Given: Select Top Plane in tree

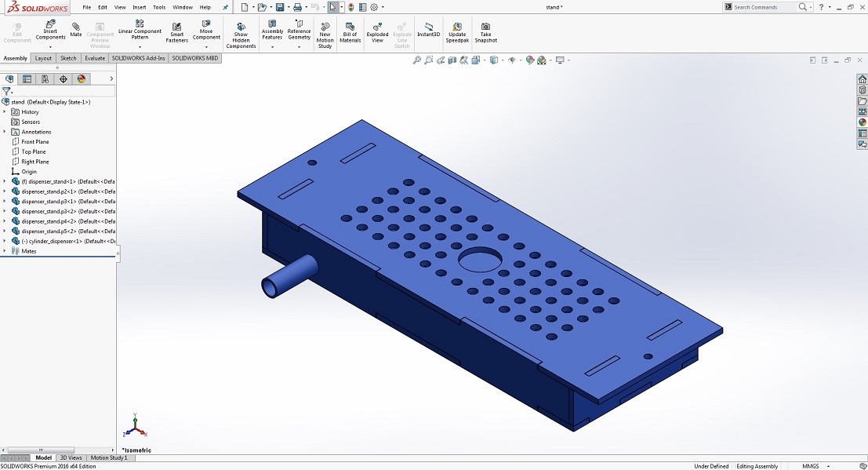Looking at the screenshot, I should tap(34, 152).
